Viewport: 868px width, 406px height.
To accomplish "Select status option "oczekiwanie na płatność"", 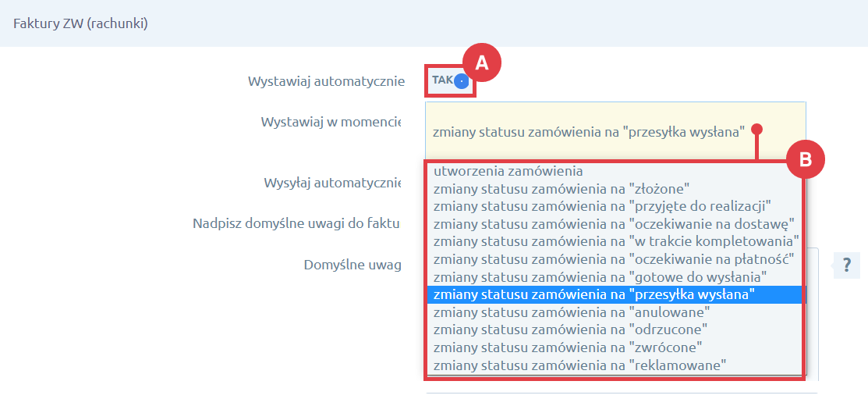I will (x=615, y=258).
